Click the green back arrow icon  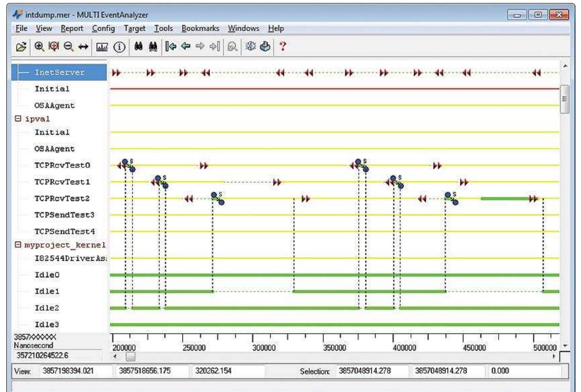tap(185, 47)
